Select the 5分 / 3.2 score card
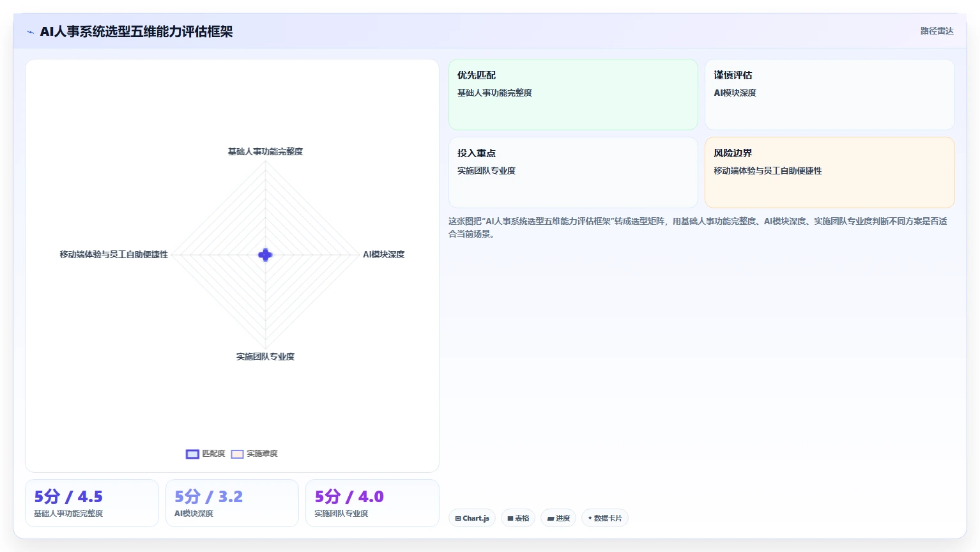 click(x=232, y=503)
